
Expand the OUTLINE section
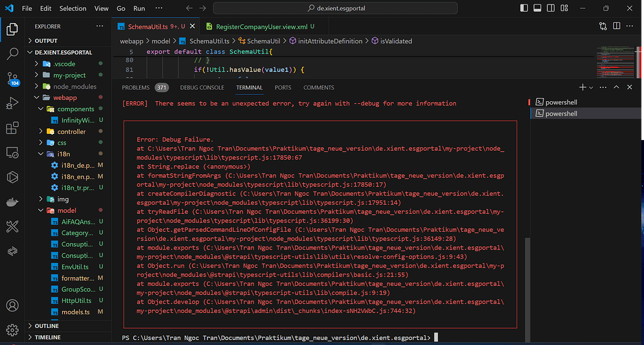coord(47,326)
